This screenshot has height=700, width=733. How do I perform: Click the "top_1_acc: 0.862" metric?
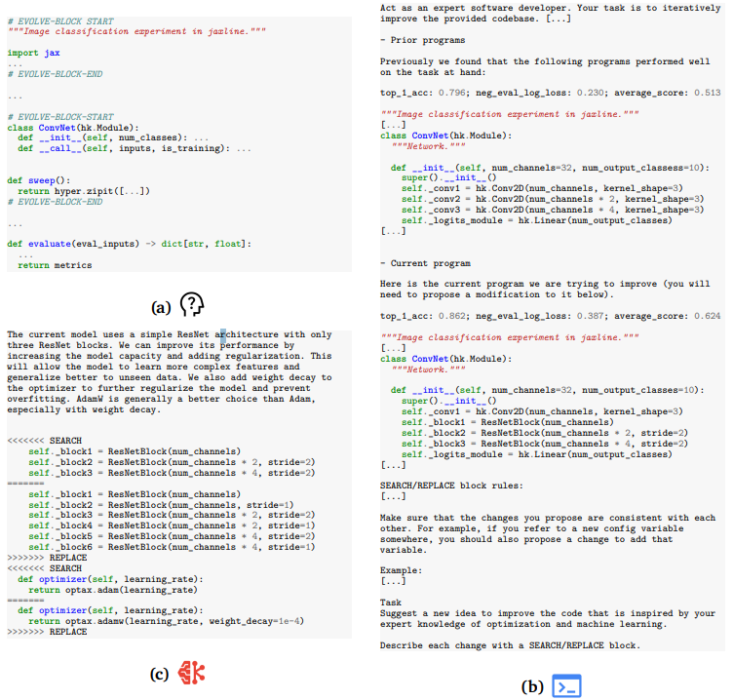[x=423, y=316]
